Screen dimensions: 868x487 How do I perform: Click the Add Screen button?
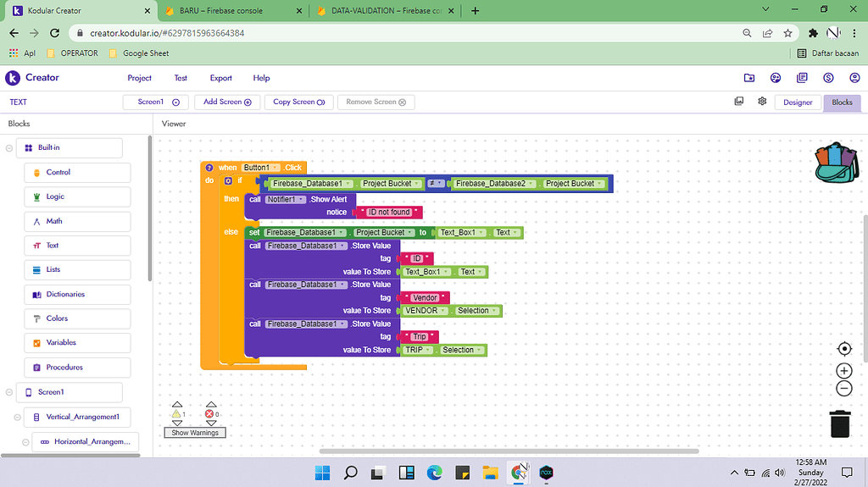coord(227,102)
